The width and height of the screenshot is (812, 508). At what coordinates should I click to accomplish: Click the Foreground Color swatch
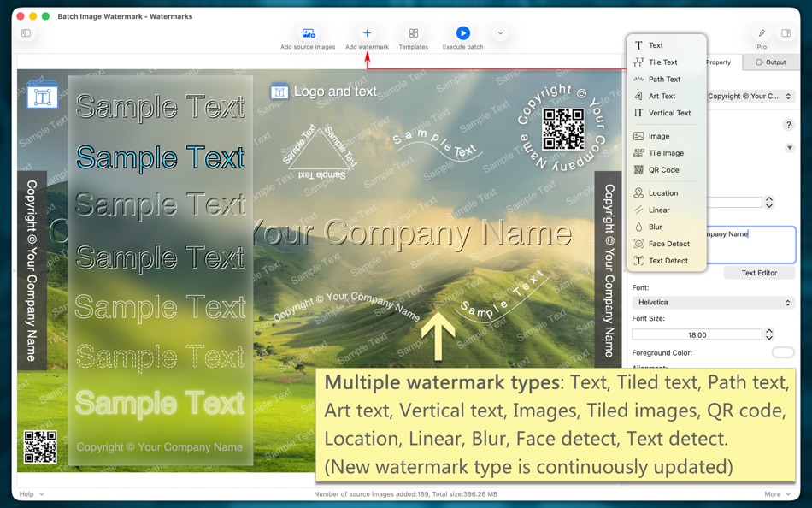click(x=784, y=352)
